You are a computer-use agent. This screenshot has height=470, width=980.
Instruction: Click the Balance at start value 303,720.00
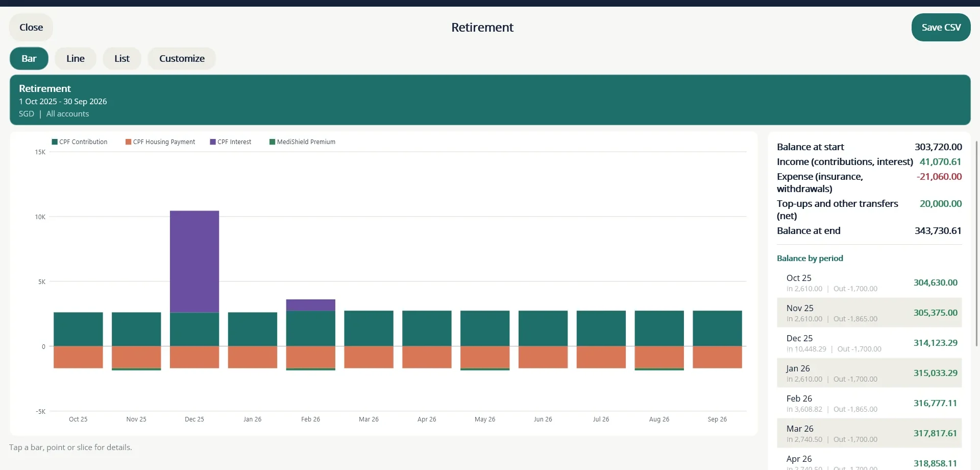pyautogui.click(x=938, y=147)
